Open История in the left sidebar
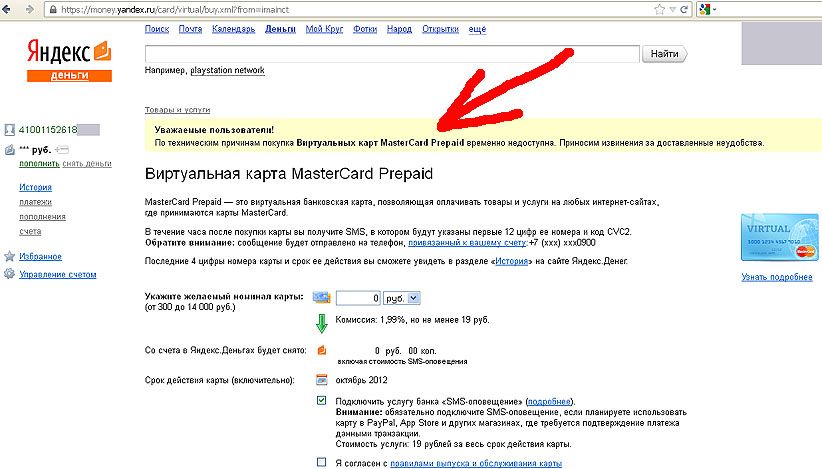The image size is (822, 469). (35, 187)
